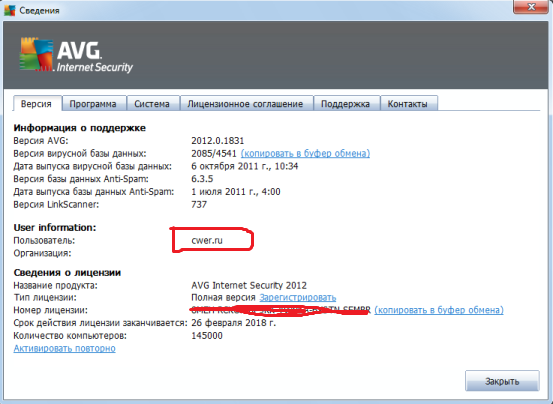Click the Пользователь: label

[x=44, y=240]
